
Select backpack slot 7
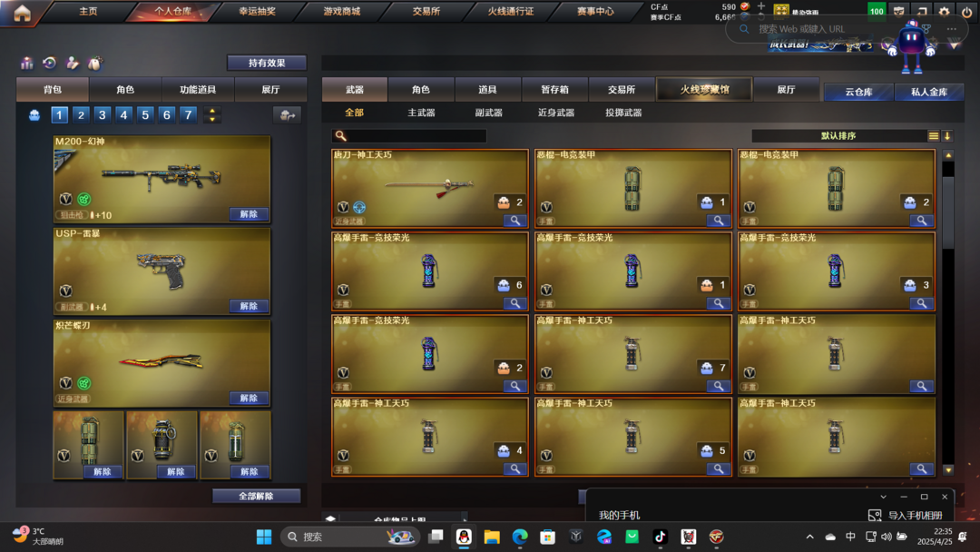coord(188,115)
